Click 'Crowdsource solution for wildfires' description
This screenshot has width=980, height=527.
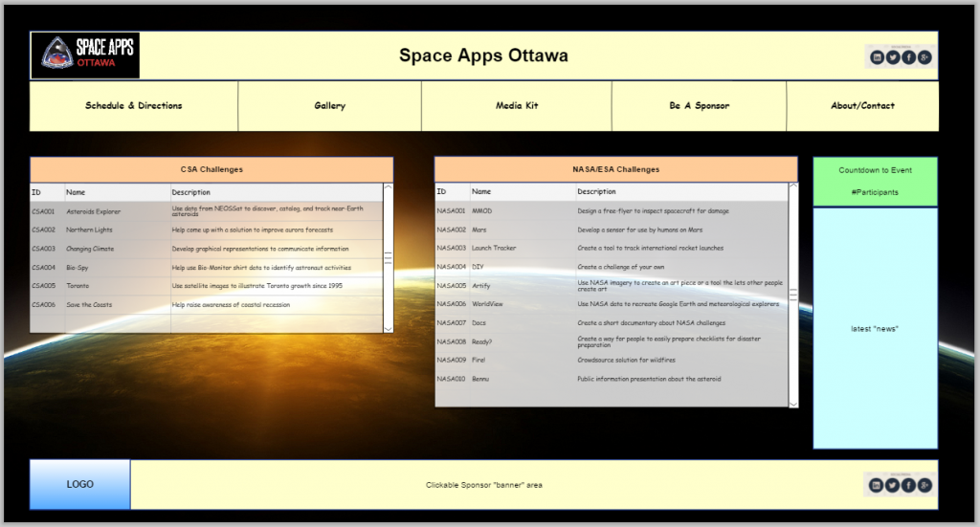click(626, 360)
